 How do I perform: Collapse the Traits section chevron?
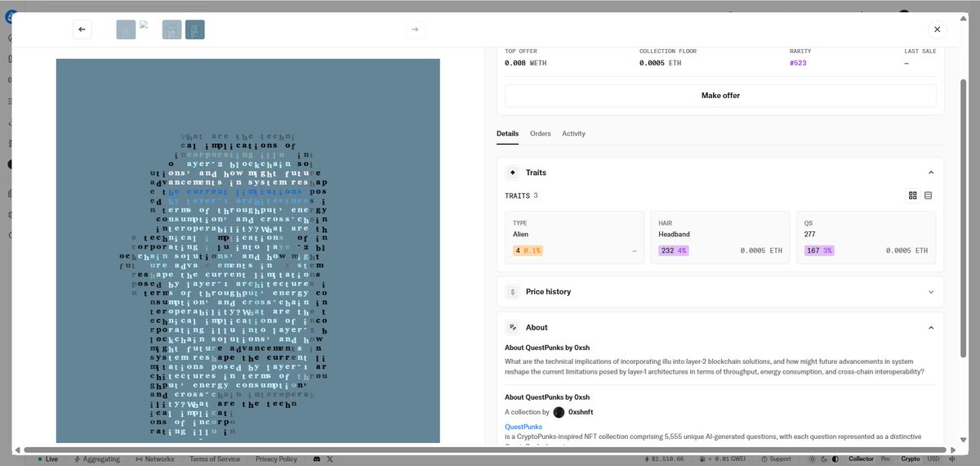pos(931,173)
